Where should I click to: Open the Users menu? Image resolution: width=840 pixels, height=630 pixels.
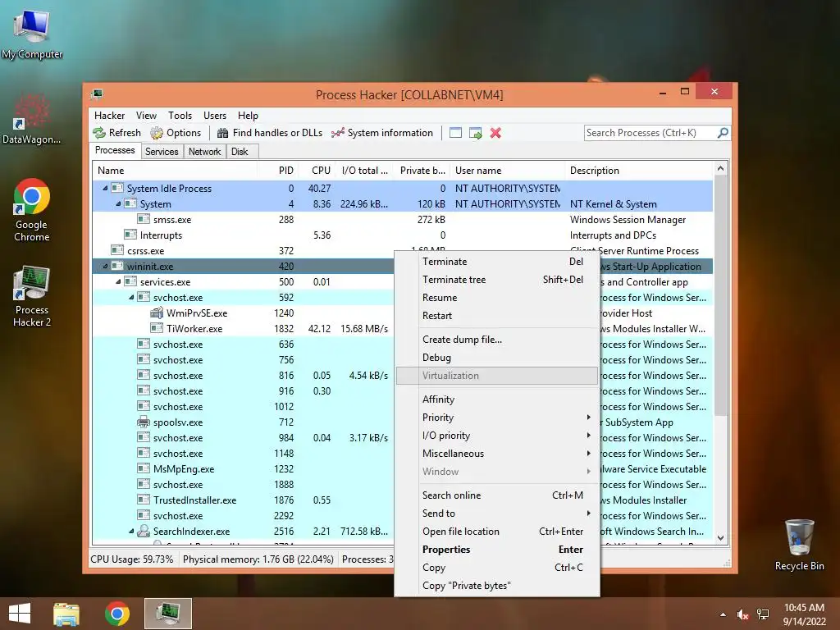tap(215, 115)
